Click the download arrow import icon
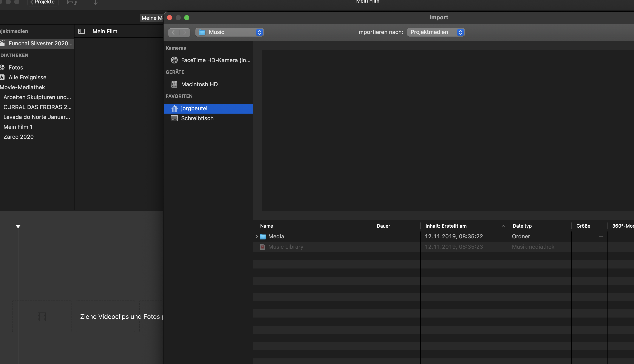The image size is (634, 364). coord(95,3)
